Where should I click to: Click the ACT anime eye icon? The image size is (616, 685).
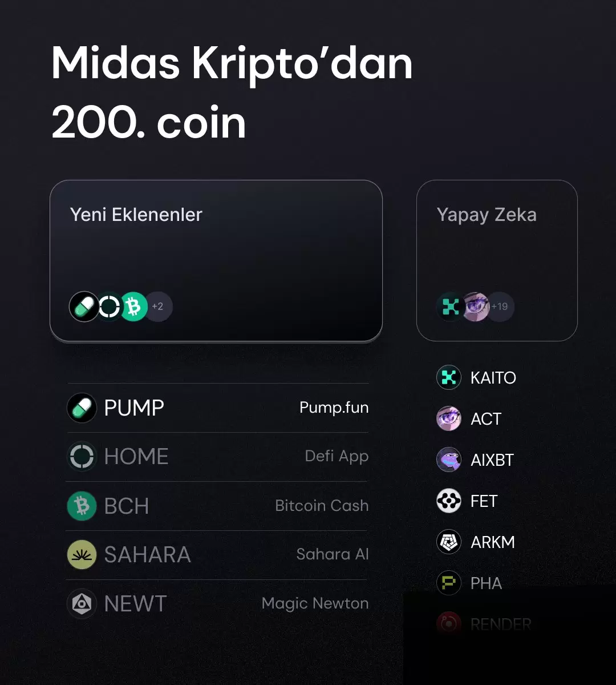[448, 418]
